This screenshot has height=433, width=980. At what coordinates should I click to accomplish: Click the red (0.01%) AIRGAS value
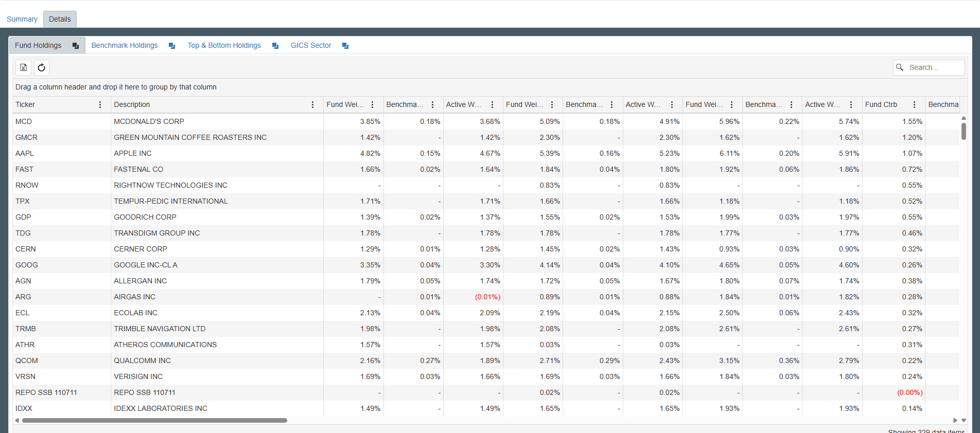(487, 297)
